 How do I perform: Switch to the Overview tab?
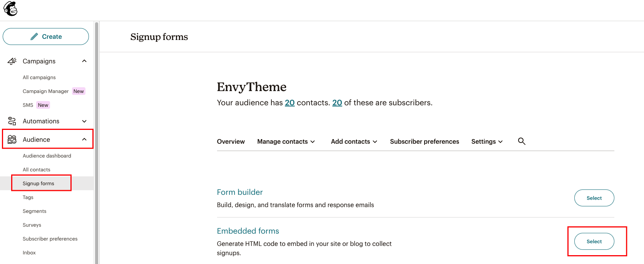231,141
